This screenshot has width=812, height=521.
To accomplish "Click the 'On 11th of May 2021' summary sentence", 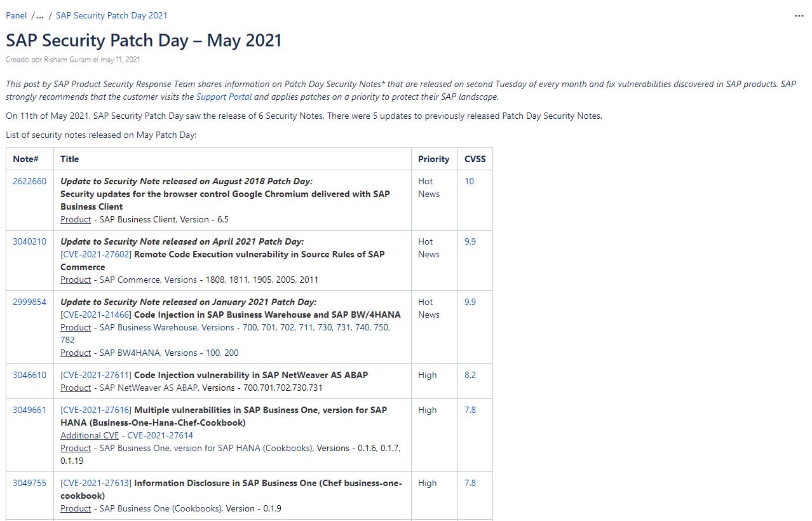I will [x=304, y=116].
